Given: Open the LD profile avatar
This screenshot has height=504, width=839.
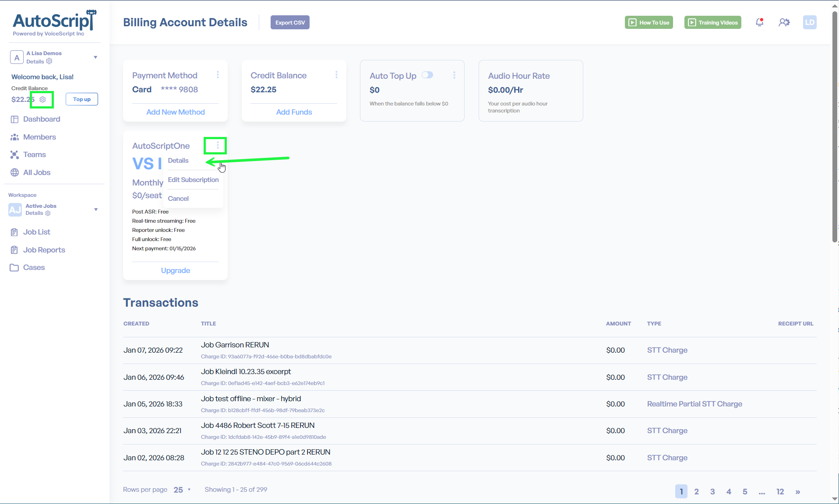Looking at the screenshot, I should click(x=809, y=22).
